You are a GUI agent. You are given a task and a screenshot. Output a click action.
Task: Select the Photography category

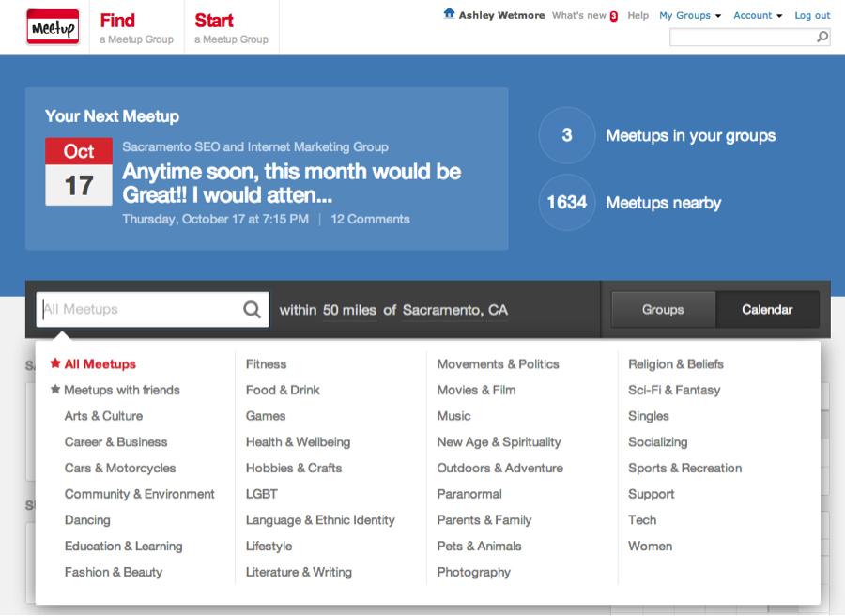pyautogui.click(x=474, y=573)
